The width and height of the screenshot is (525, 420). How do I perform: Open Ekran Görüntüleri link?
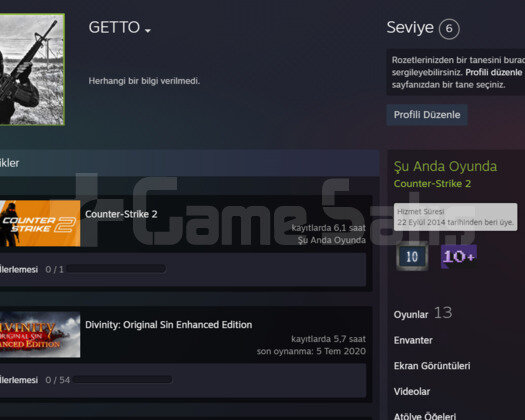pyautogui.click(x=432, y=366)
